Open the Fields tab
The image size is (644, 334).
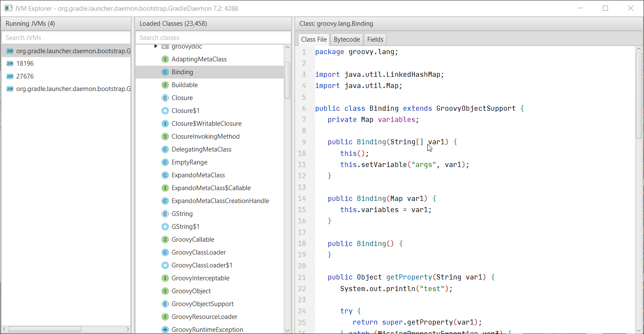click(375, 39)
